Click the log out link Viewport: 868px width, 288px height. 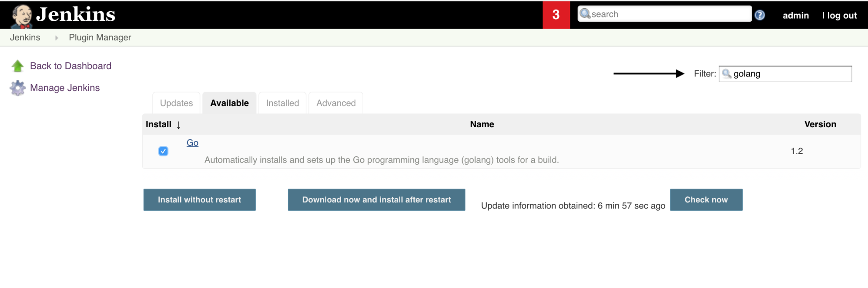click(x=842, y=16)
